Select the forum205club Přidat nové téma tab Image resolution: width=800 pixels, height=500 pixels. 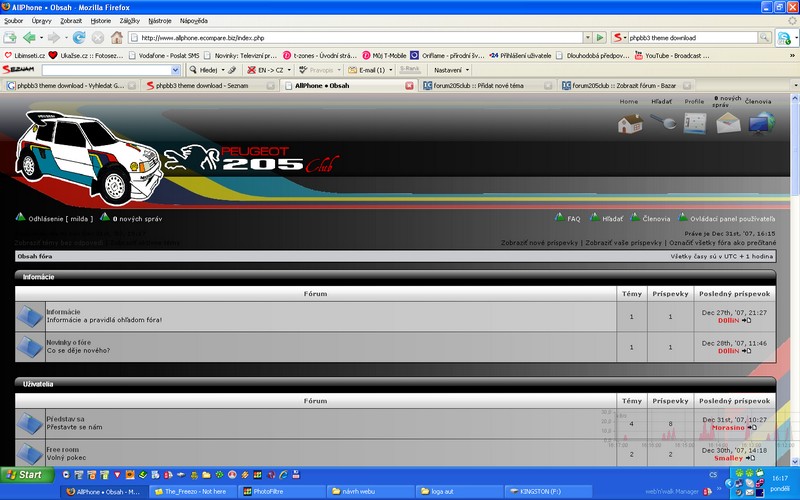[478, 86]
